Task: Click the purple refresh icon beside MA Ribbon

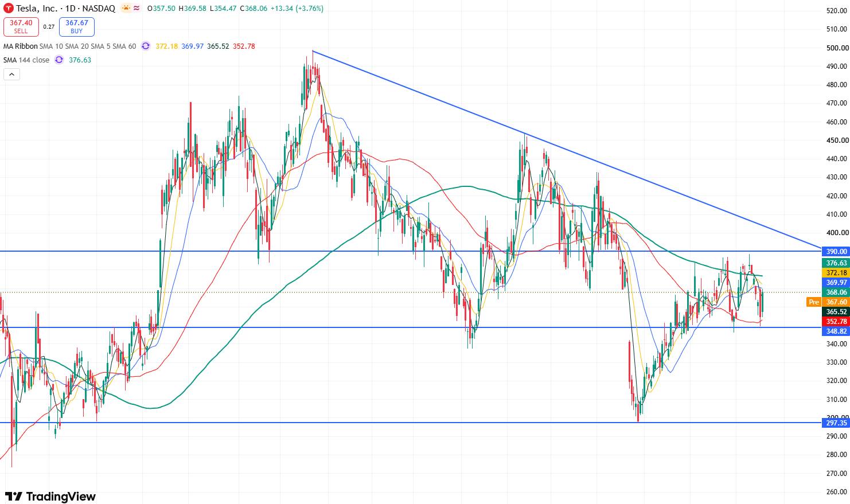Action: point(146,46)
